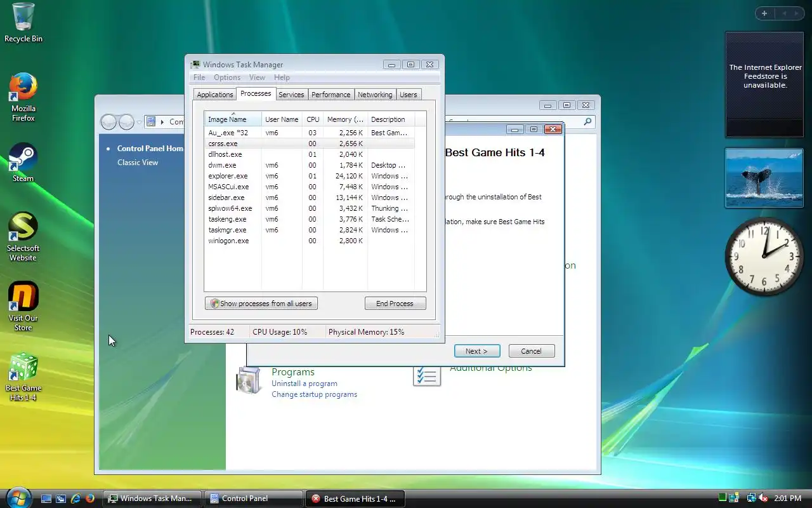Click the Windows Sidebar tray icon
812x508 pixels.
pyautogui.click(x=734, y=498)
